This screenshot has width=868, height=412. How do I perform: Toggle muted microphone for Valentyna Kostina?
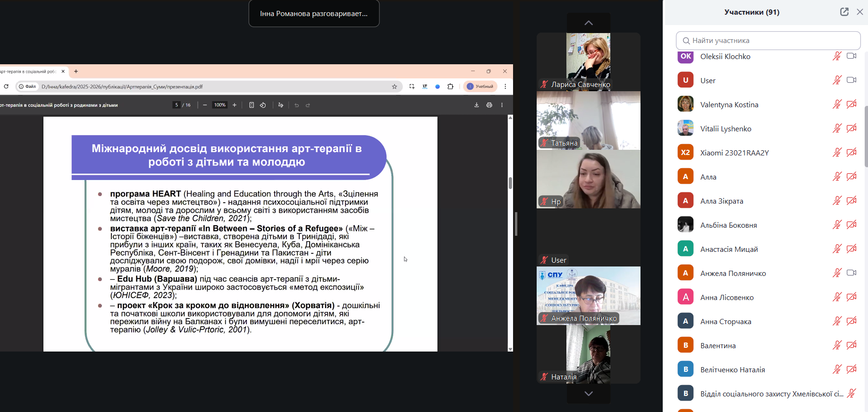click(x=837, y=104)
